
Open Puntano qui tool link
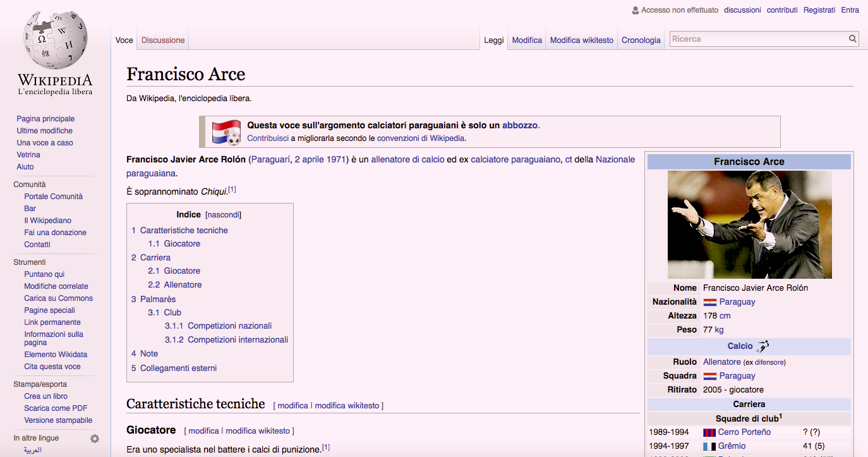point(44,274)
